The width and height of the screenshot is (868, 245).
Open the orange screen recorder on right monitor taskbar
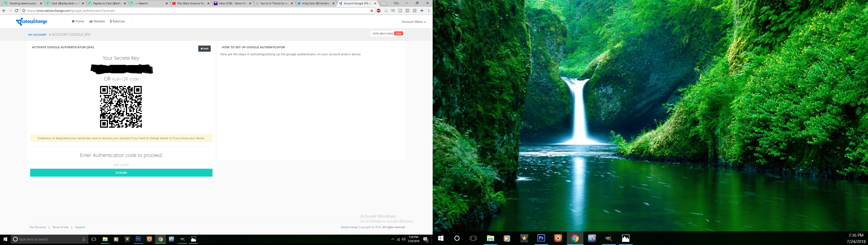tap(558, 238)
